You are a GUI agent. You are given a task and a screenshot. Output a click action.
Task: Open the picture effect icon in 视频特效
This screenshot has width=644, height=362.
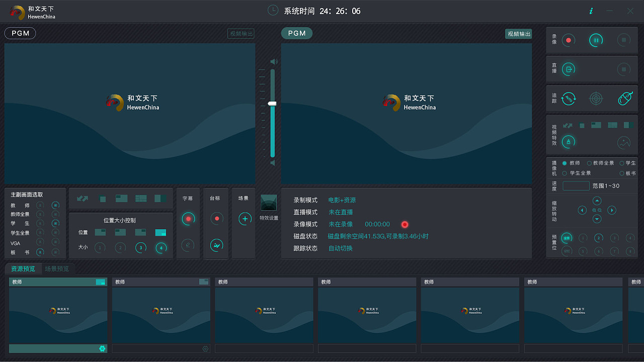[624, 142]
